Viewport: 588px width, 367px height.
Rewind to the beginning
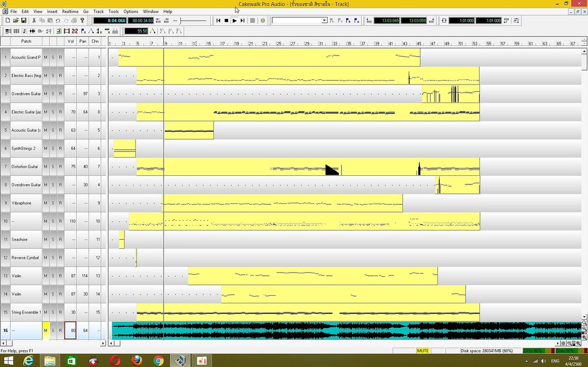click(x=218, y=20)
